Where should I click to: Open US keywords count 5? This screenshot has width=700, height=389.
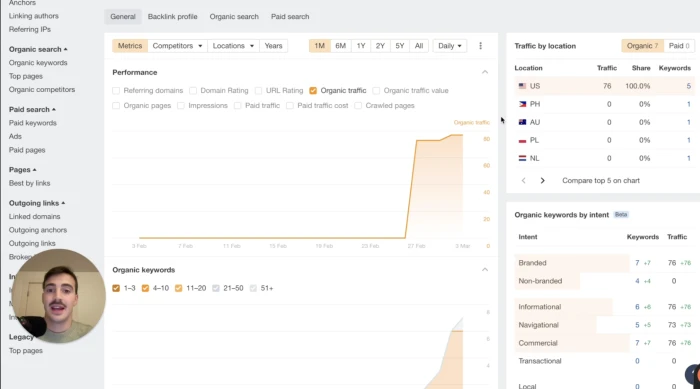[x=688, y=86]
